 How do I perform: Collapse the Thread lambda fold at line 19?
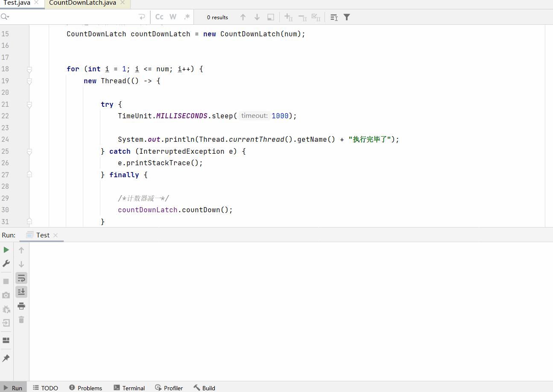pyautogui.click(x=29, y=81)
